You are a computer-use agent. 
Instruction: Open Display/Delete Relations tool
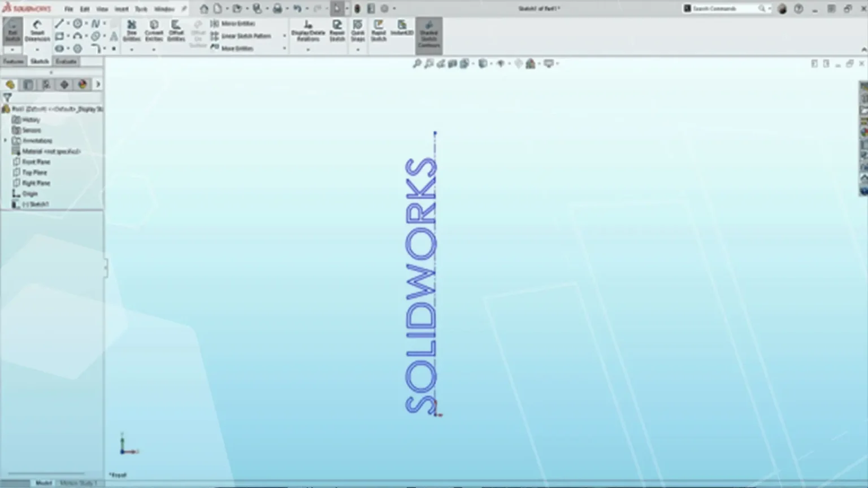308,31
